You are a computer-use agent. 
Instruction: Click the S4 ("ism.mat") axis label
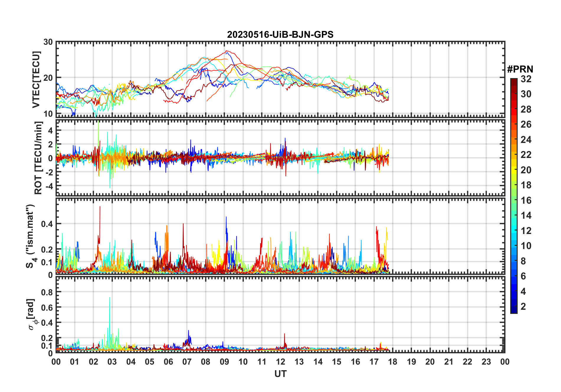31,236
